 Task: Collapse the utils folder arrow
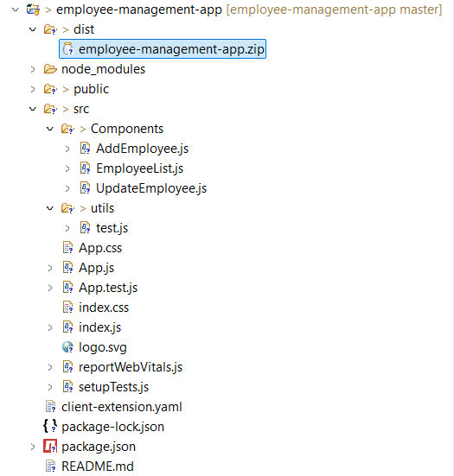(x=50, y=208)
